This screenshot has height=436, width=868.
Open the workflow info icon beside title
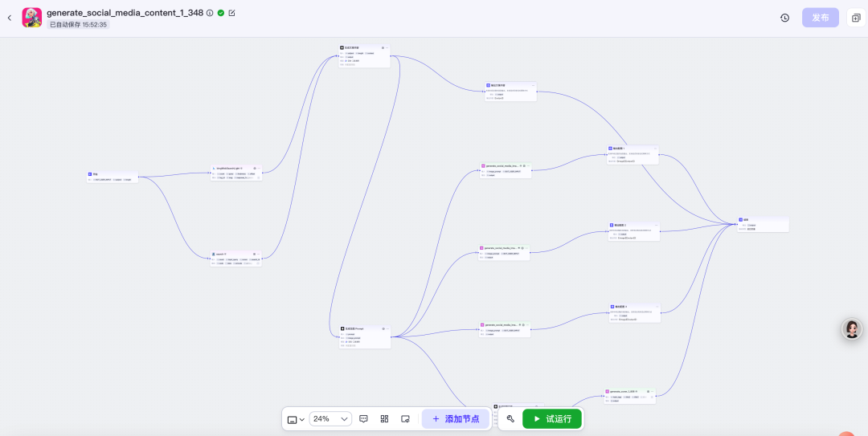pyautogui.click(x=210, y=13)
